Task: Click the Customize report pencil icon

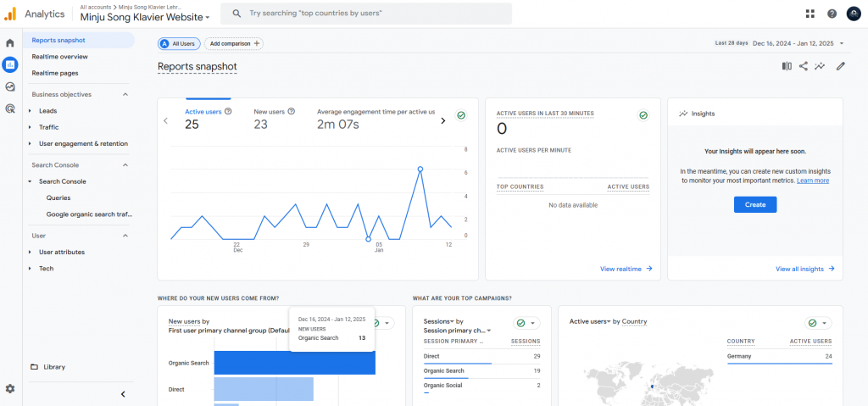Action: (840, 66)
